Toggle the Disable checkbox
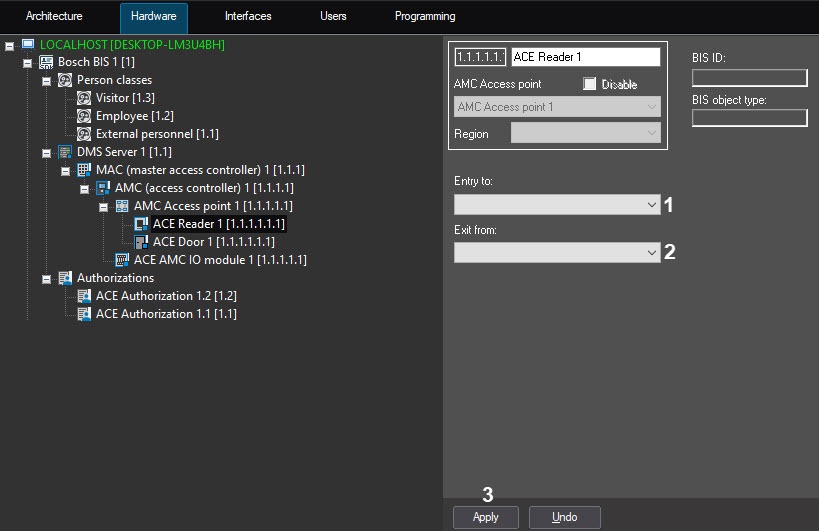Viewport: 819px width, 531px height. coord(590,84)
